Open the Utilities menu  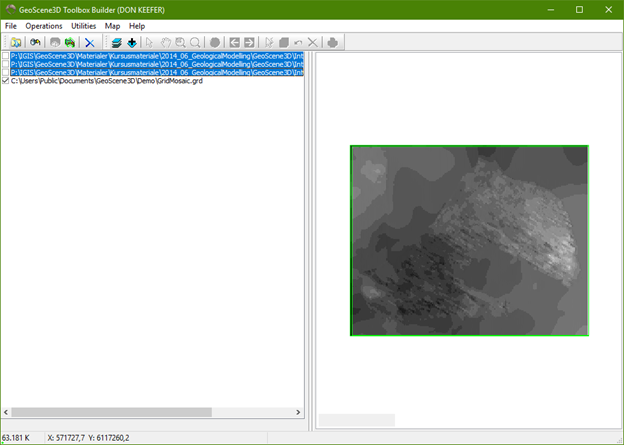[x=84, y=26]
